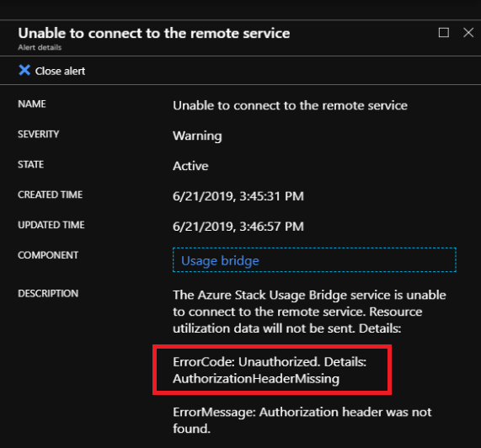
Task: Select the COMPONENT field label
Action: pos(48,255)
